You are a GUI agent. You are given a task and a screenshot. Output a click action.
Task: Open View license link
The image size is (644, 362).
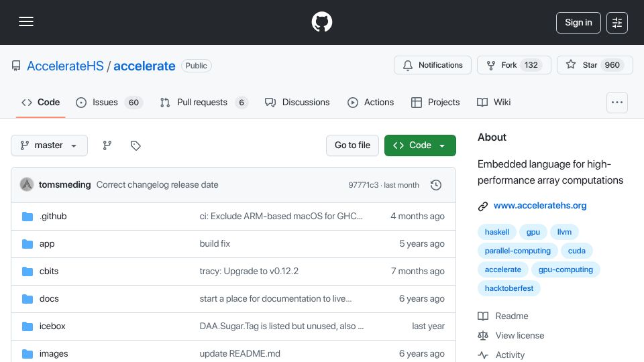pos(511,336)
